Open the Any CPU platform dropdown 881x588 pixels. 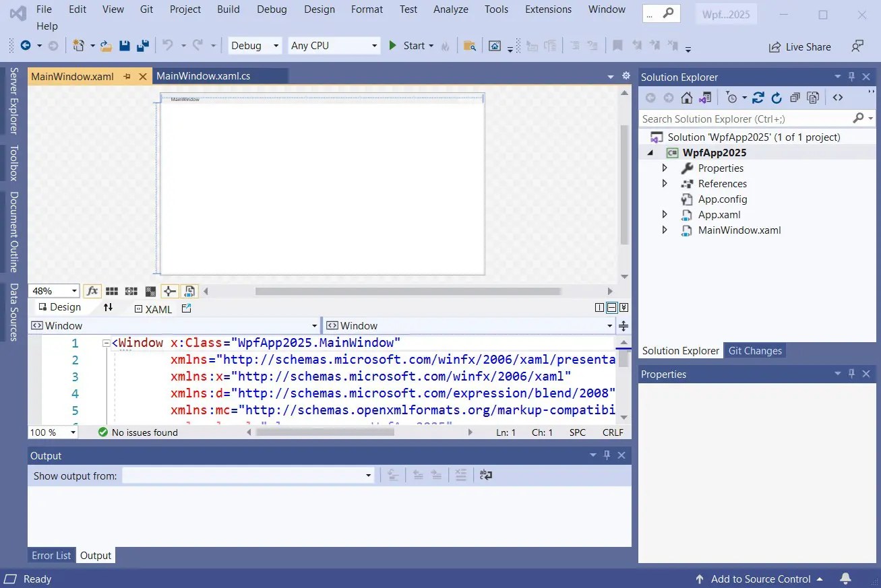pyautogui.click(x=334, y=46)
